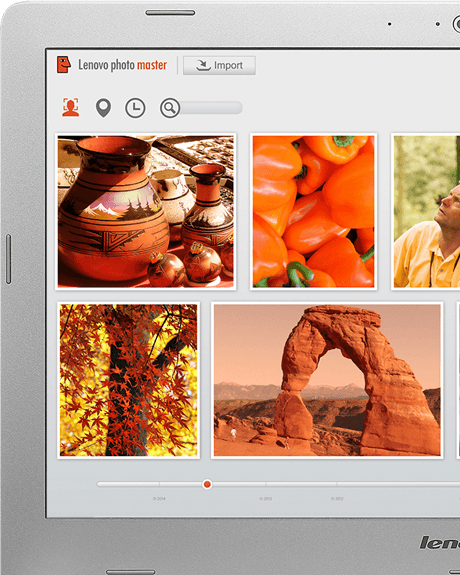
Task: Jump to the 2013 timeline marker
Action: pyautogui.click(x=266, y=498)
